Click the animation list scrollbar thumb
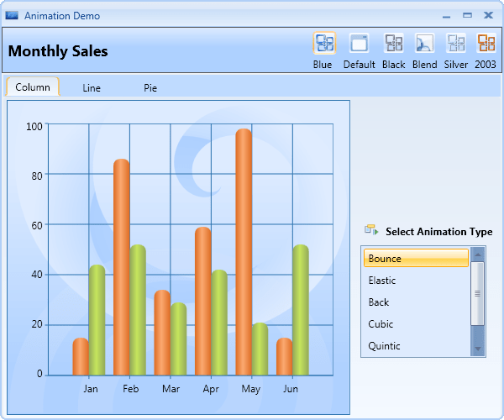Viewport: 504px width, 420px height. coord(478,294)
